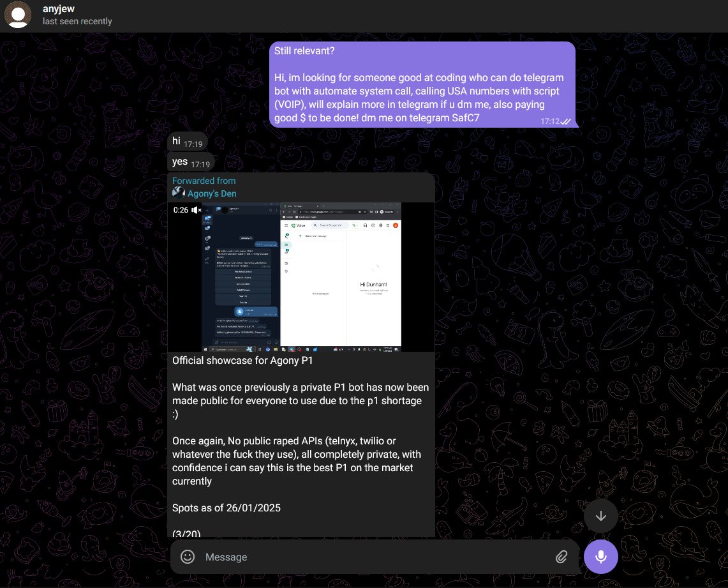Viewport: 728px width, 588px height.
Task: Click the 'Spots as of 26/01/2025' line
Action: point(226,508)
